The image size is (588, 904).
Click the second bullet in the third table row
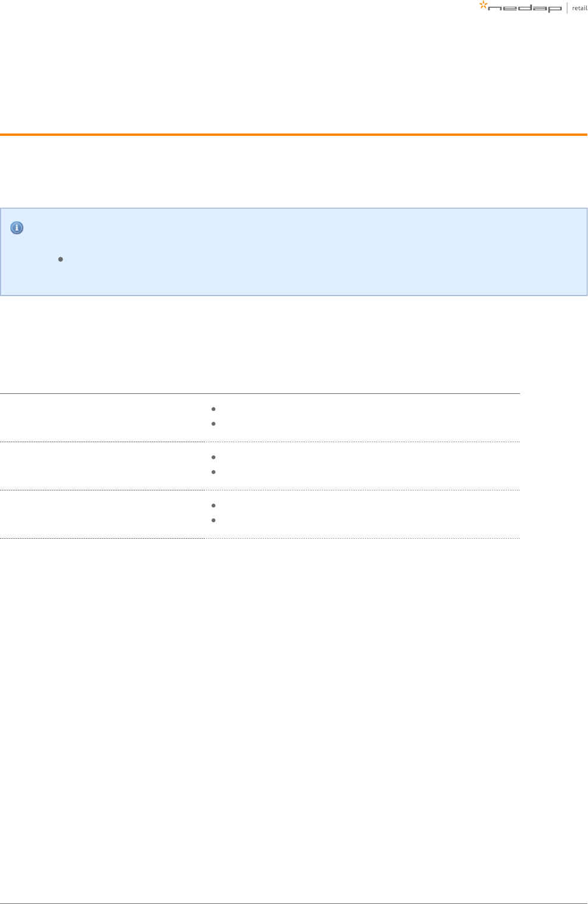coord(213,520)
